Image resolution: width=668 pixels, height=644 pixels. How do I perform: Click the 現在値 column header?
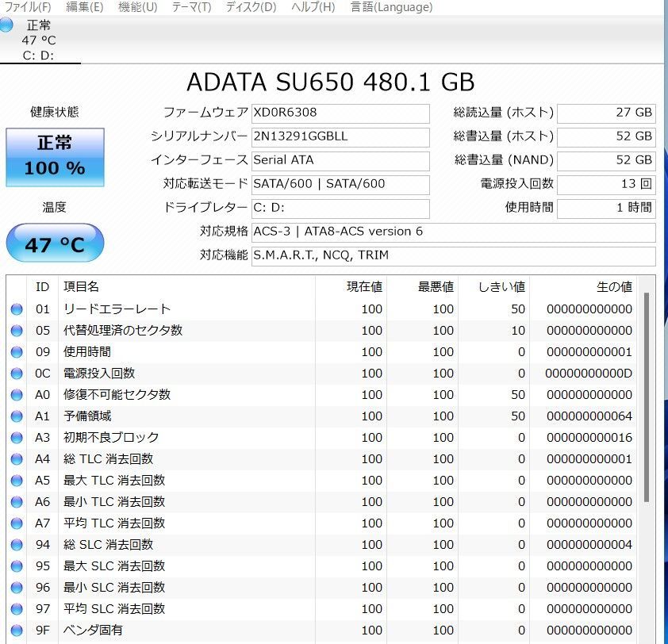pos(351,287)
